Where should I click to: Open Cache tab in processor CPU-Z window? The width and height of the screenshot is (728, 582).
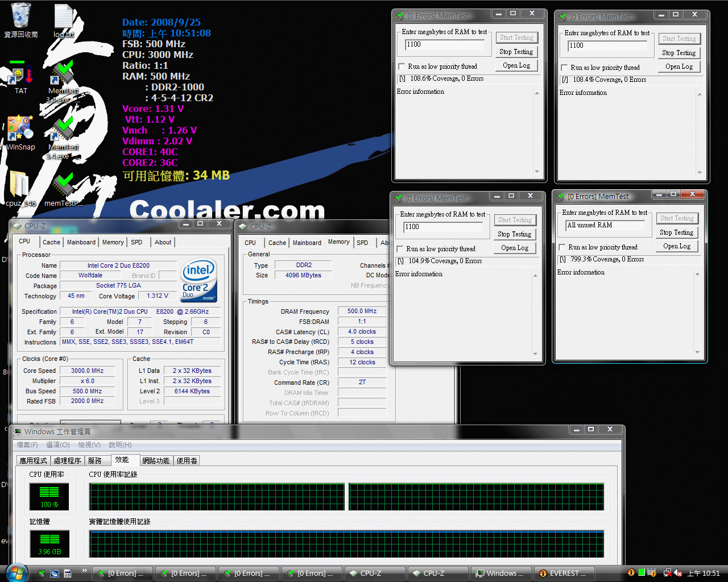click(51, 242)
